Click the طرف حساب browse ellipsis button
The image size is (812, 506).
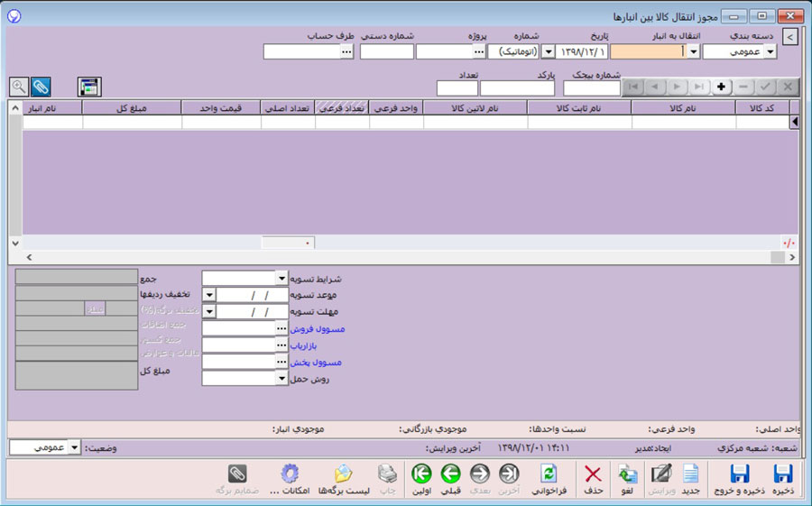[x=346, y=52]
